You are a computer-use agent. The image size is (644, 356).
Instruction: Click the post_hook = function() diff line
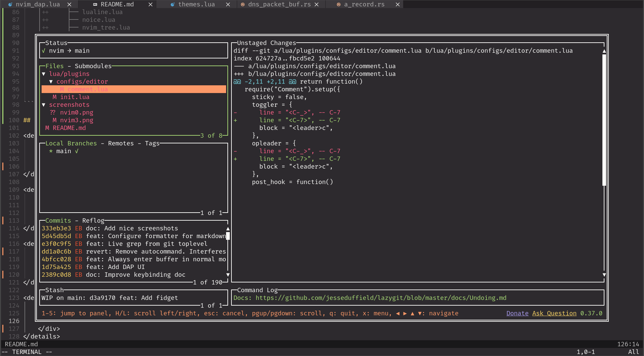click(x=292, y=182)
